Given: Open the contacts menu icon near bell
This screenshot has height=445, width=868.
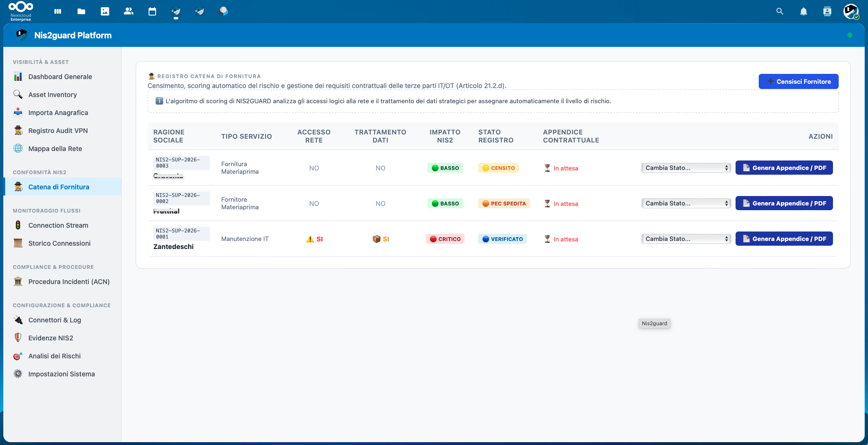Looking at the screenshot, I should pos(827,11).
